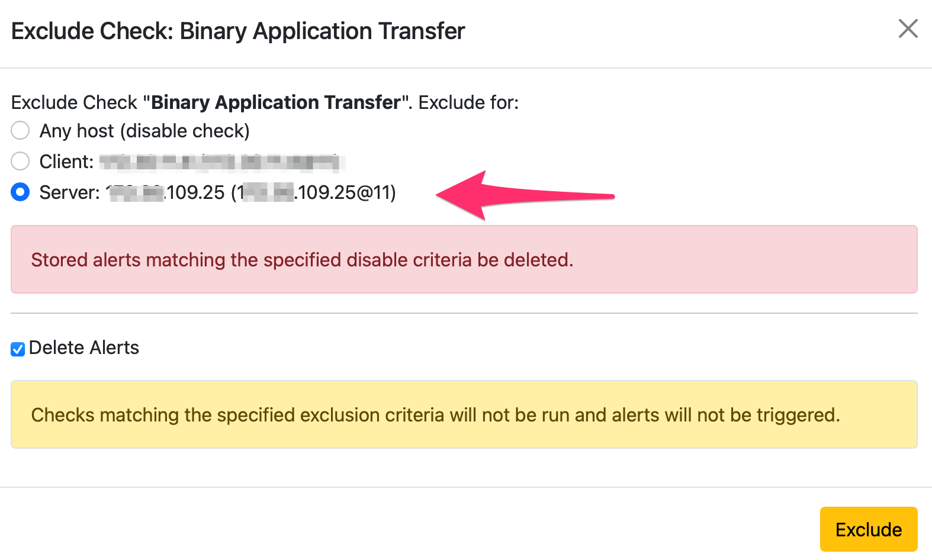The height and width of the screenshot is (560, 932).
Task: Click the Any host label text
Action: pyautogui.click(x=144, y=130)
